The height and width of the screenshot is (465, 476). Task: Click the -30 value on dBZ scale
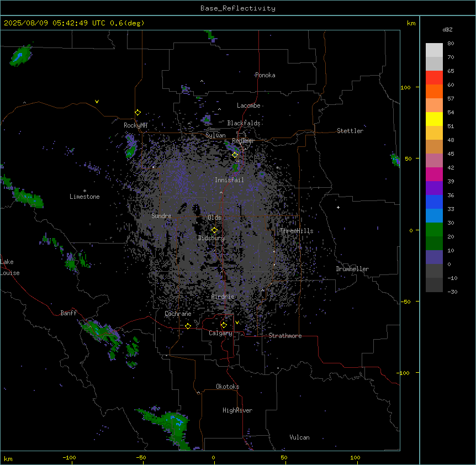(452, 292)
